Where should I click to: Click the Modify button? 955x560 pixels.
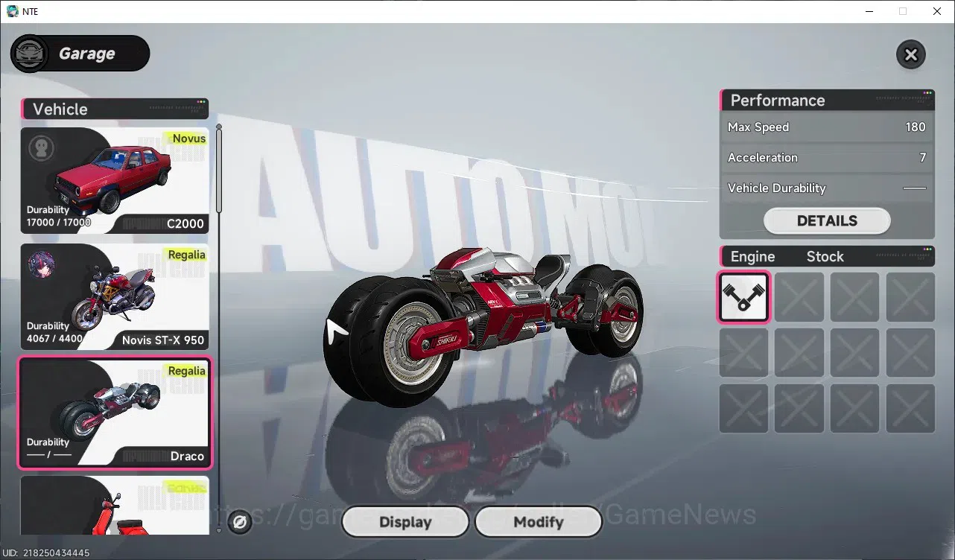539,522
